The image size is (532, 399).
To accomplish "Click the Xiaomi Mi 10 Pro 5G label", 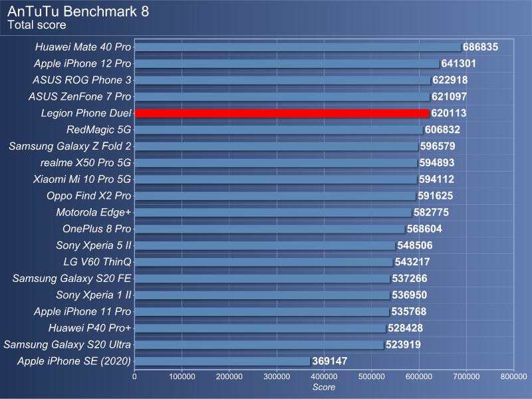I will tap(82, 179).
